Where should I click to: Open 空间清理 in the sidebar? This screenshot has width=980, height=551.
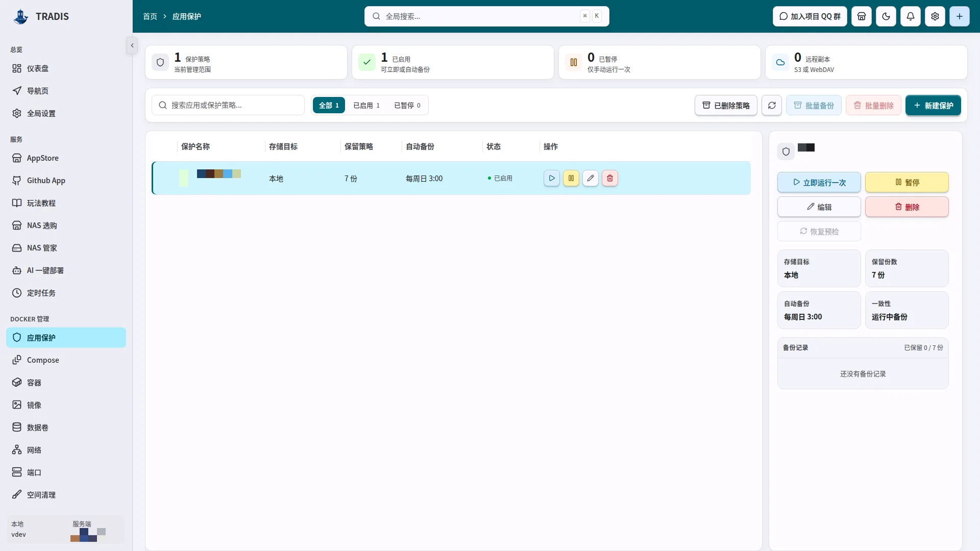66,495
